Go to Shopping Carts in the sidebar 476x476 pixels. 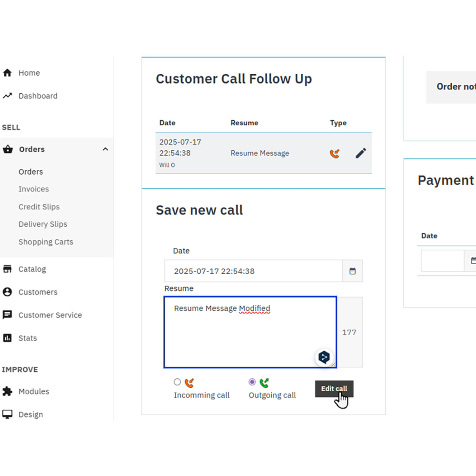[46, 242]
